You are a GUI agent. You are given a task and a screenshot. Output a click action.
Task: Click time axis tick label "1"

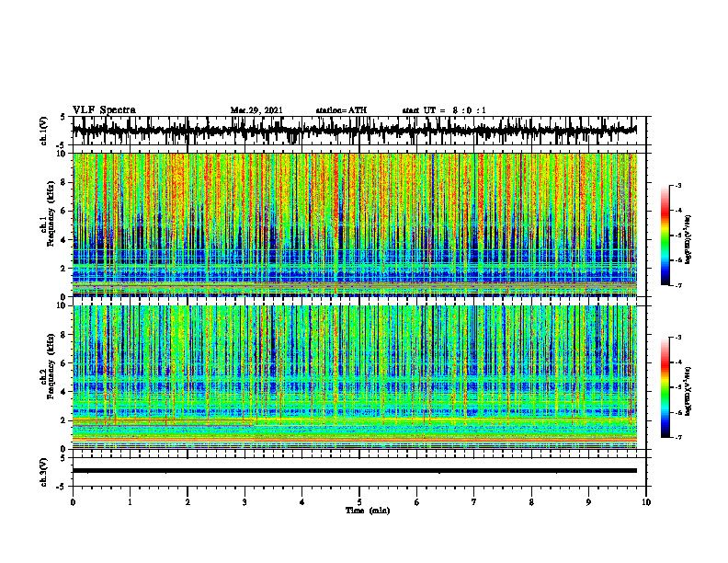point(130,502)
